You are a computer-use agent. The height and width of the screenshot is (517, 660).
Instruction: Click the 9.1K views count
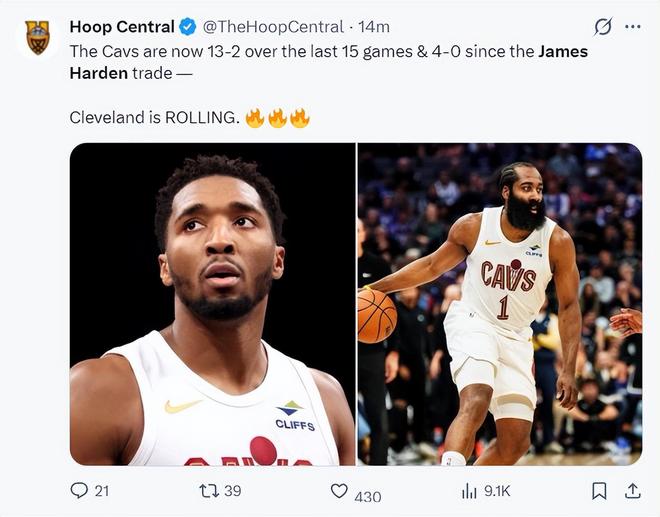[x=497, y=490]
